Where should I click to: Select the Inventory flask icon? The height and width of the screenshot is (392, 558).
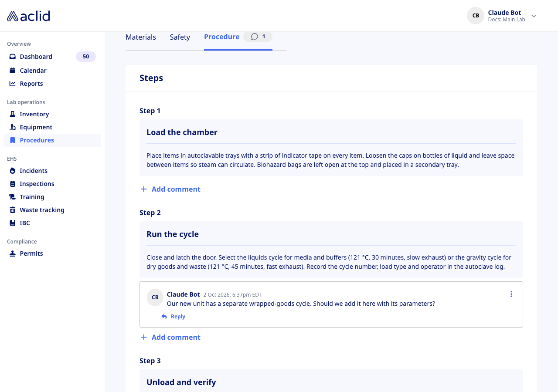pyautogui.click(x=13, y=114)
